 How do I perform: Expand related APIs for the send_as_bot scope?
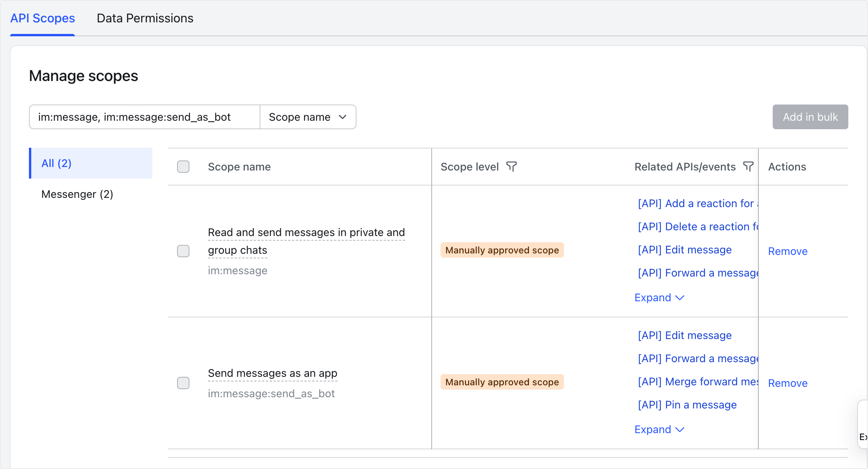[x=659, y=430]
